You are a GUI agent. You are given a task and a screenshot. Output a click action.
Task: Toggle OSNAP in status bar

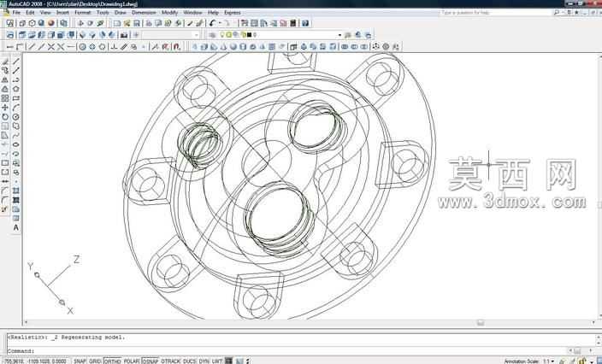pos(150,361)
